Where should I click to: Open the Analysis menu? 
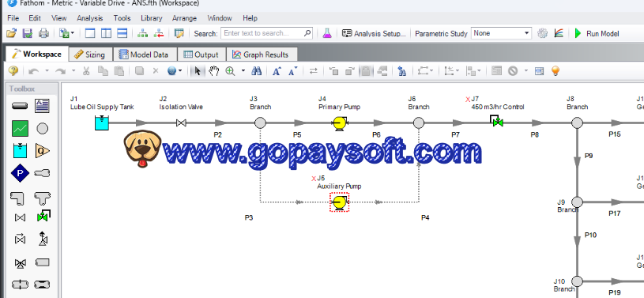(x=89, y=18)
